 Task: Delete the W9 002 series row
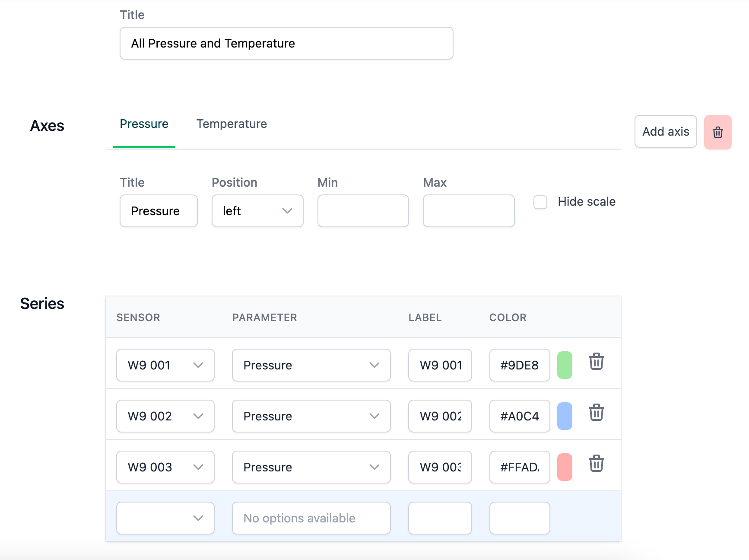pos(596,413)
